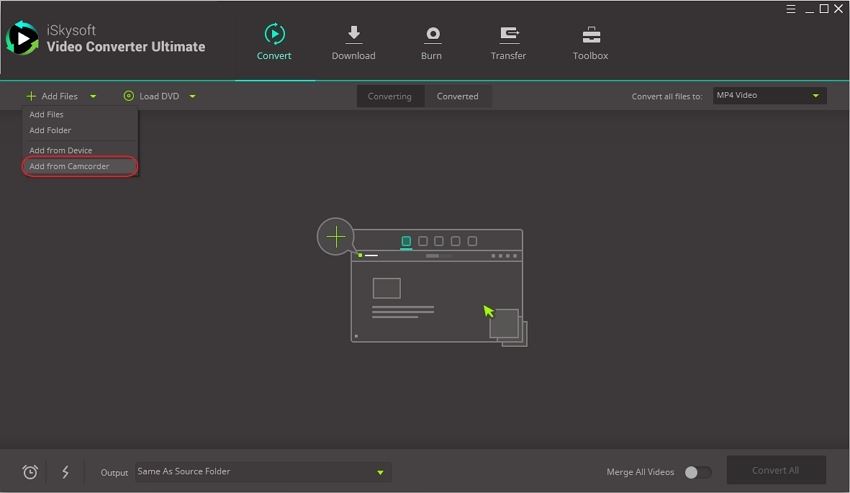This screenshot has height=493, width=850.
Task: Select Add from Device menu entry
Action: 61,150
